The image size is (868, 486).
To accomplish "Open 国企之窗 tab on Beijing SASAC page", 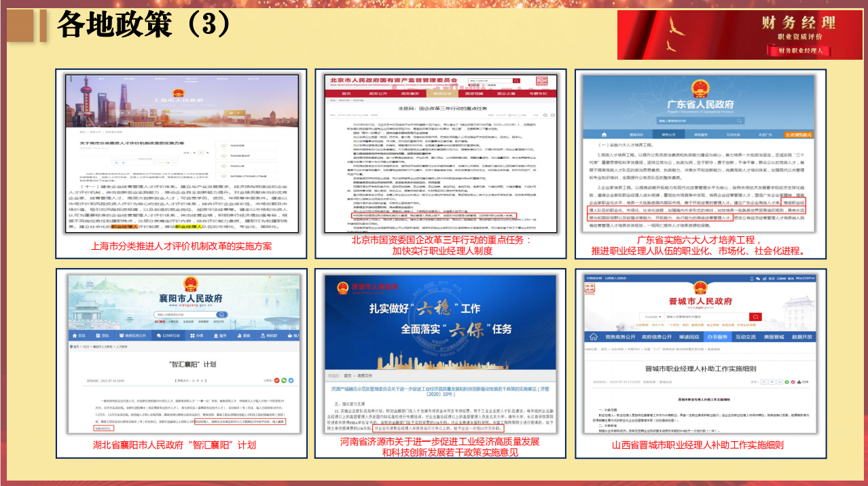I will [506, 94].
